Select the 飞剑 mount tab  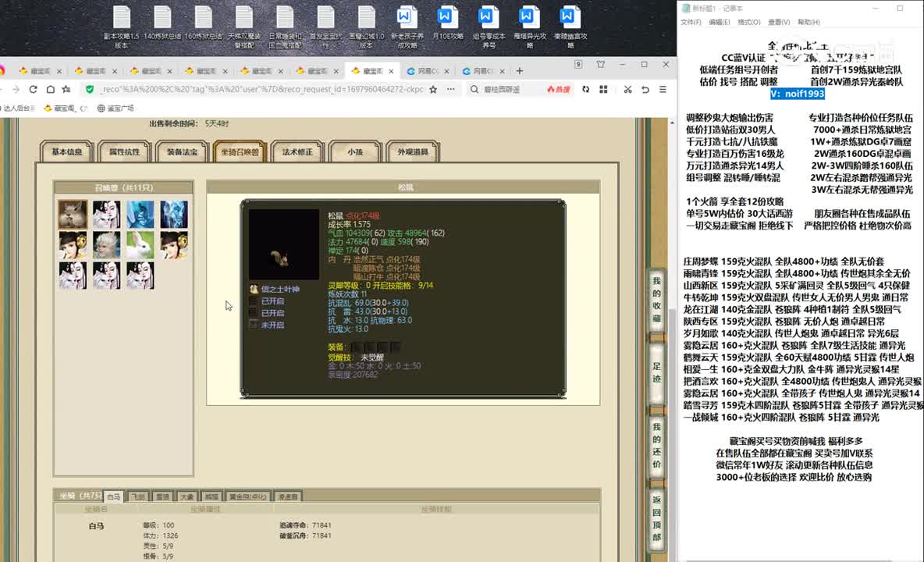coord(138,496)
